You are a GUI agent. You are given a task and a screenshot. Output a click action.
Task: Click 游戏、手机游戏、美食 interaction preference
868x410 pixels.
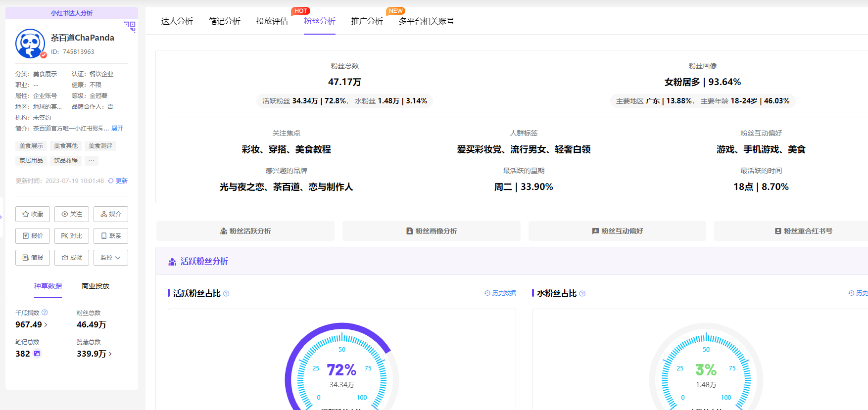point(761,149)
